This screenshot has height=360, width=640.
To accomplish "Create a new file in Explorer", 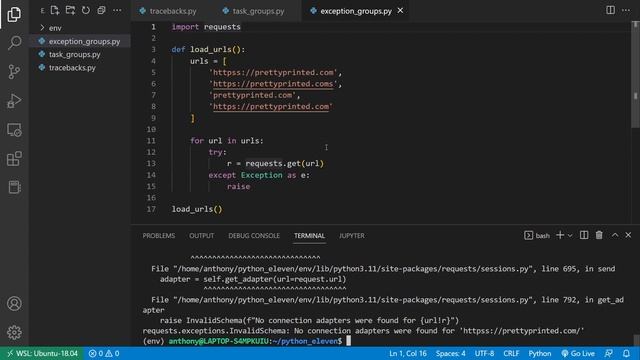I will click(55, 10).
